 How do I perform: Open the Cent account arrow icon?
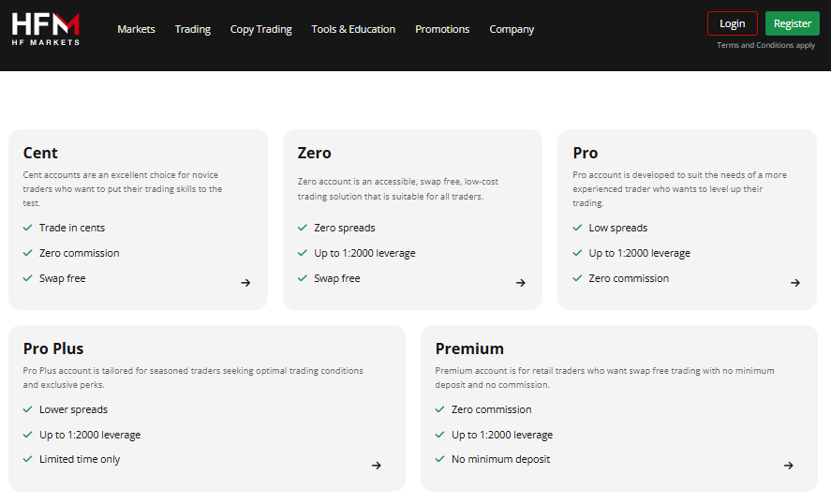point(245,283)
